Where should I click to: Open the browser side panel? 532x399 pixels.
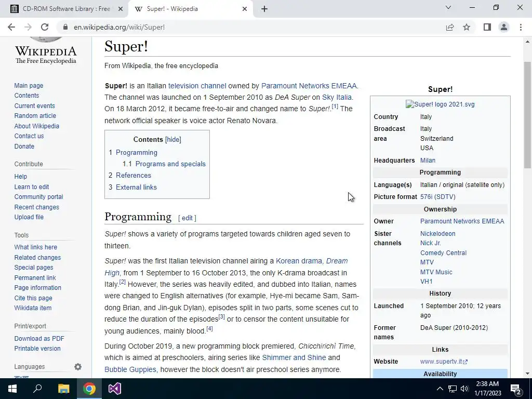[487, 27]
